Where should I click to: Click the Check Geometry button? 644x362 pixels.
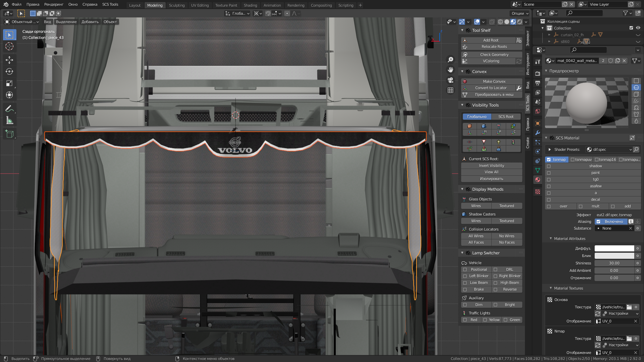[492, 55]
